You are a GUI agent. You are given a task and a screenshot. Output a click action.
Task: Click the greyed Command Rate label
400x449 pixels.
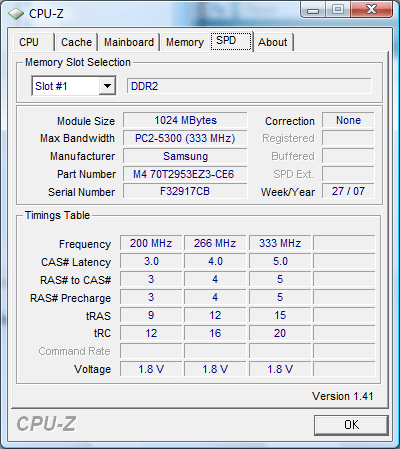(x=74, y=351)
